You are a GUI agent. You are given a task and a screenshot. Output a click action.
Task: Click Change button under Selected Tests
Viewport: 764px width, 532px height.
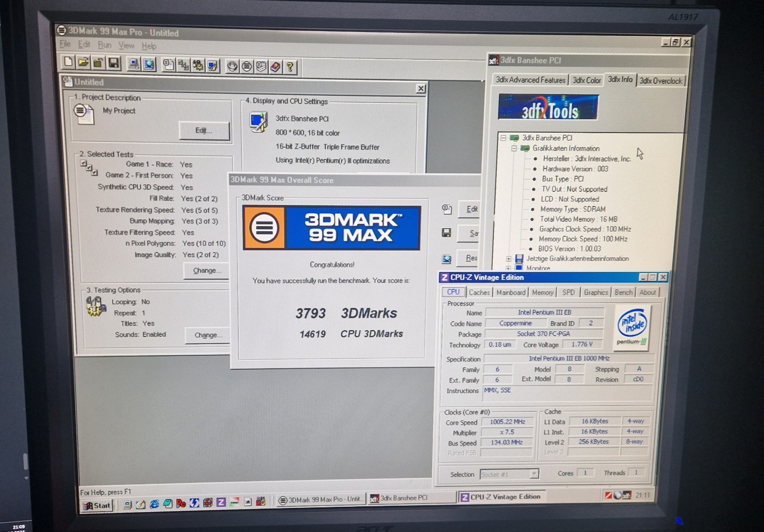pyautogui.click(x=207, y=271)
